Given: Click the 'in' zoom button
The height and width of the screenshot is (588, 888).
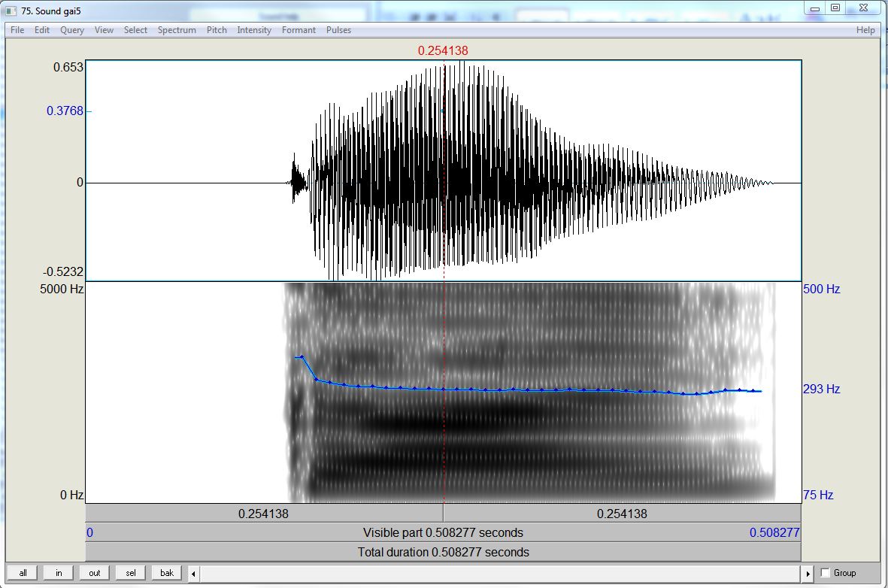Looking at the screenshot, I should coord(59,573).
